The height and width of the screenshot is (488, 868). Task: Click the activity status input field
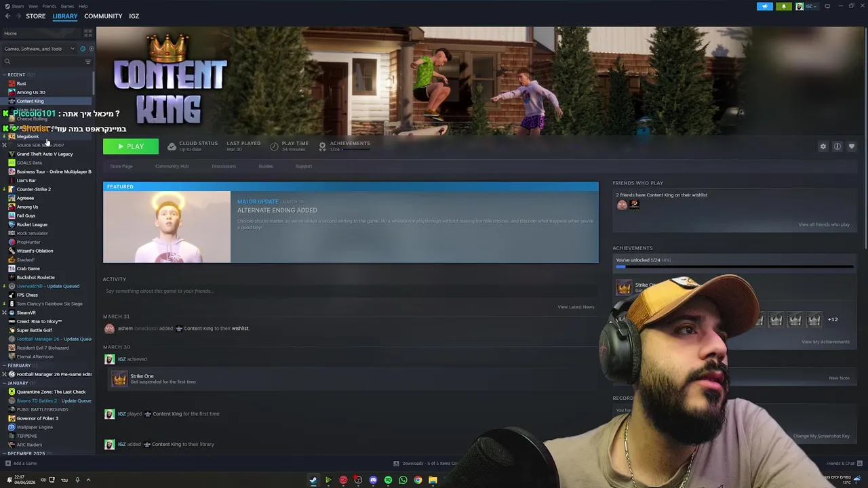[351, 291]
